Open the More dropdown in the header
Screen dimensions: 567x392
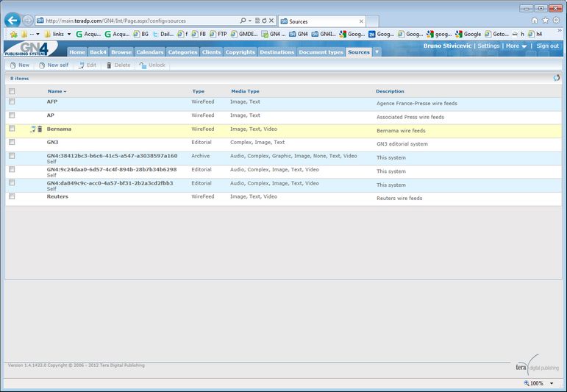pyautogui.click(x=516, y=46)
